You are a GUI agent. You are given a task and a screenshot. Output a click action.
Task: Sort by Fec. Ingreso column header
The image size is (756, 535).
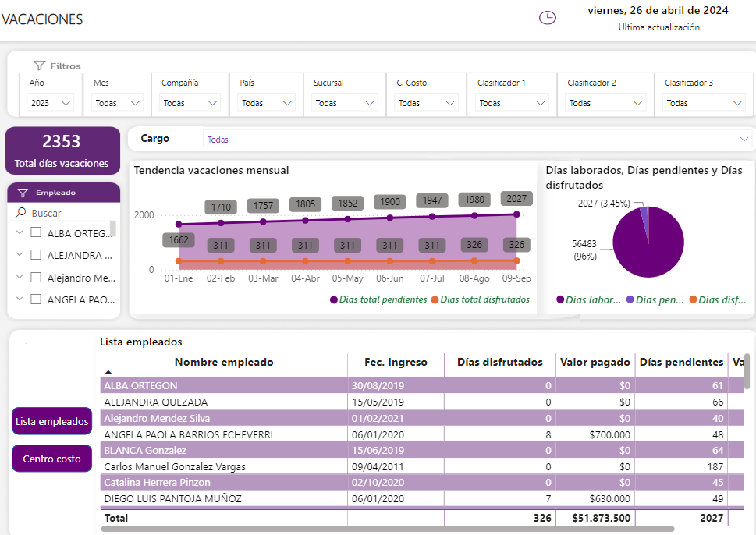[396, 362]
